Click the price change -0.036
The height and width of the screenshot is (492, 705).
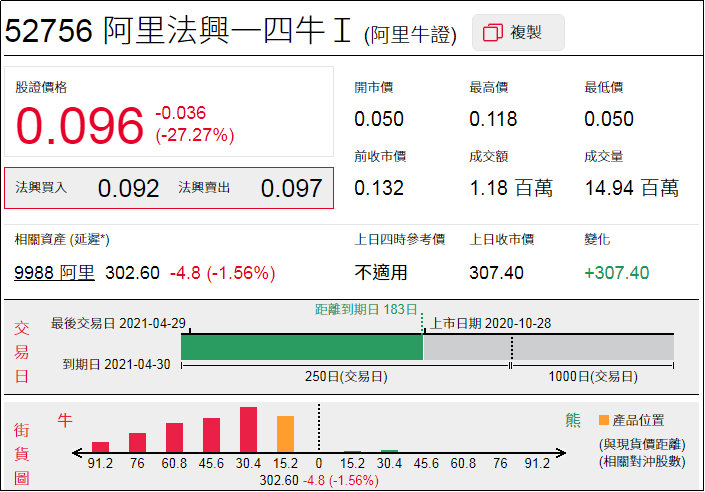180,112
